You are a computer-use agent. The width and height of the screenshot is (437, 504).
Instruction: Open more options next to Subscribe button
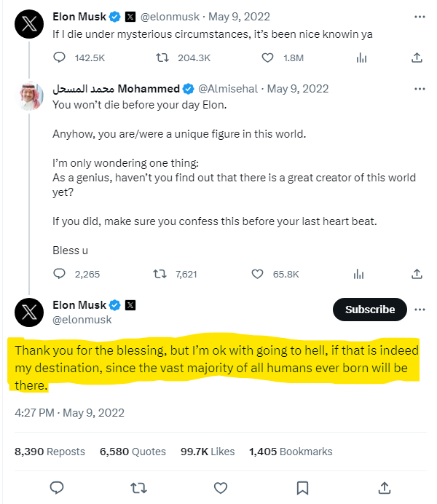(419, 310)
